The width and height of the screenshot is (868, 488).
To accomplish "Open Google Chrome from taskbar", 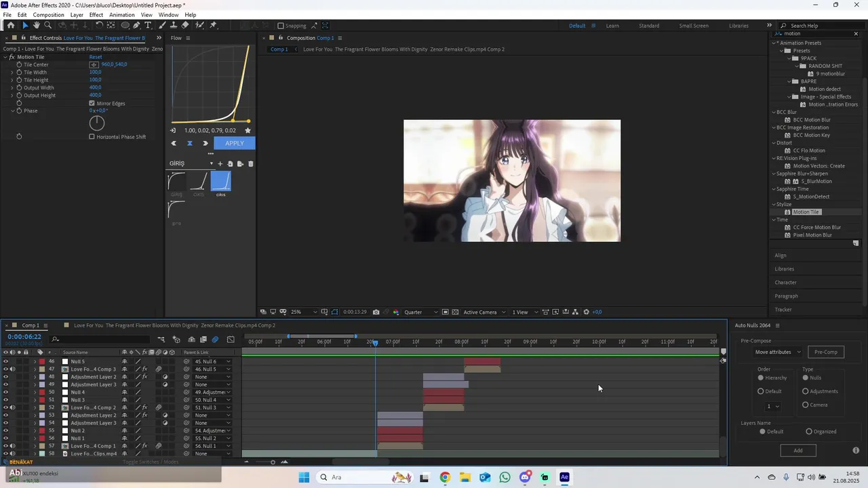I will click(x=445, y=477).
